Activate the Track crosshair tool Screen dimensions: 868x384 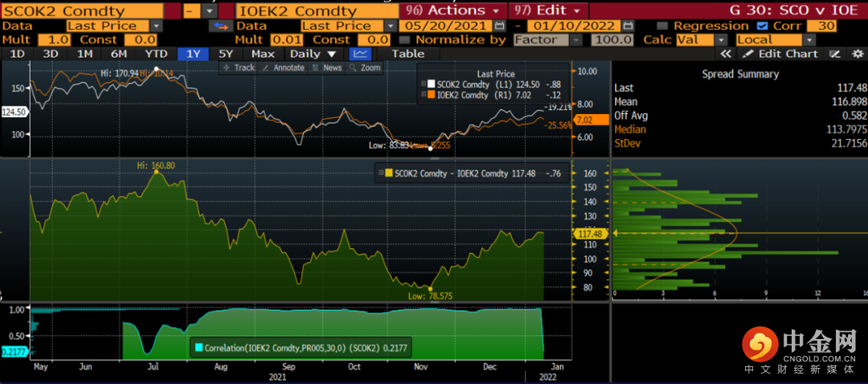coord(238,68)
